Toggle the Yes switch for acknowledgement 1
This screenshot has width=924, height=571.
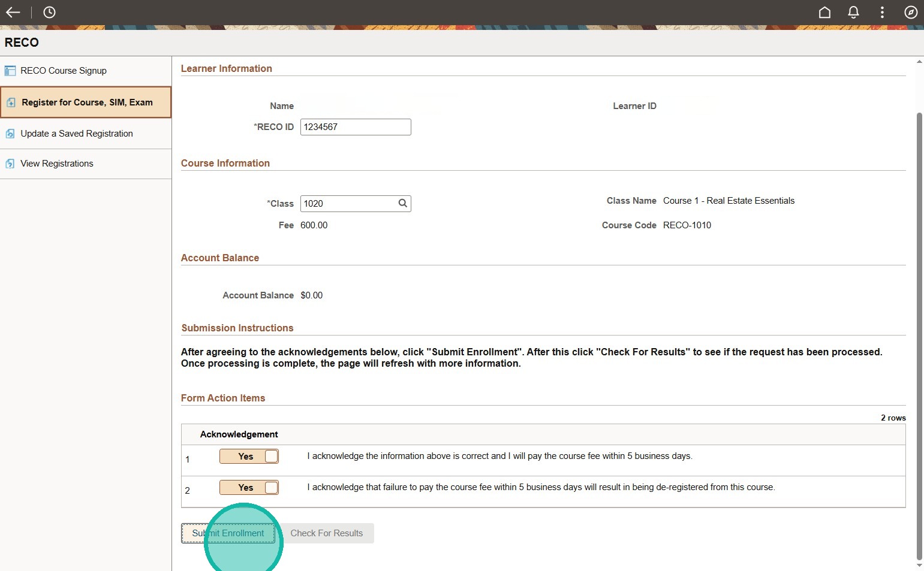tap(249, 457)
